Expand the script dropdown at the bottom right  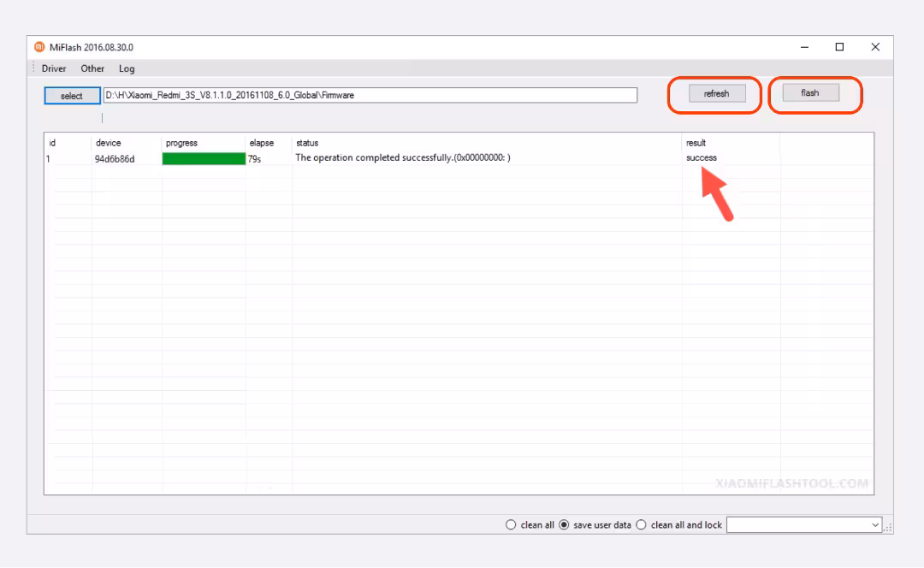(875, 524)
